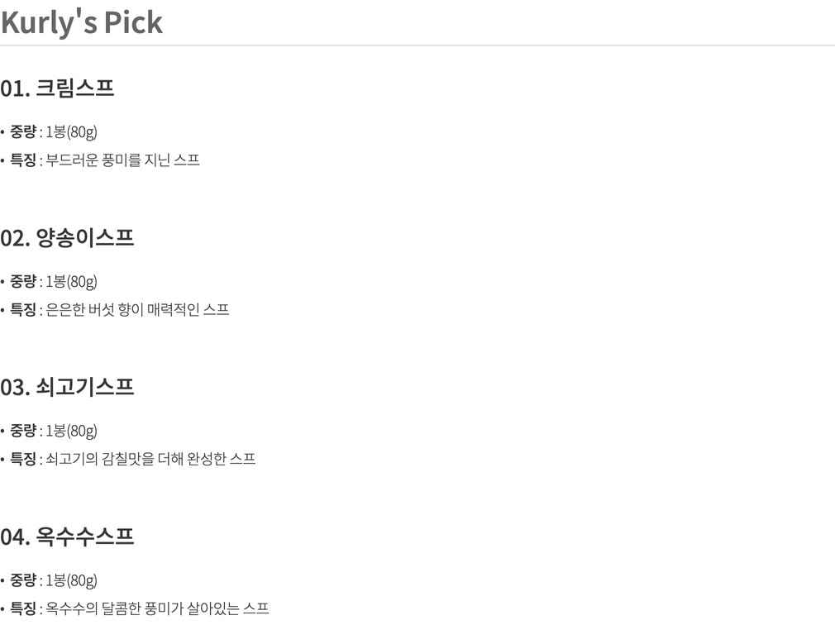Viewport: 835px width, 644px height.
Task: Click the 양송이스프 중량 1봉(80g) line
Action: click(x=49, y=281)
